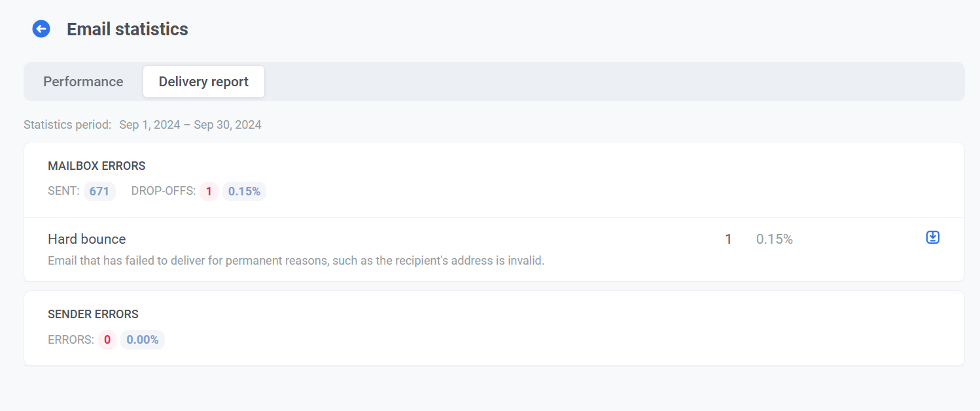Click the Statistics period label
Screen dimensions: 980x411
(x=67, y=125)
